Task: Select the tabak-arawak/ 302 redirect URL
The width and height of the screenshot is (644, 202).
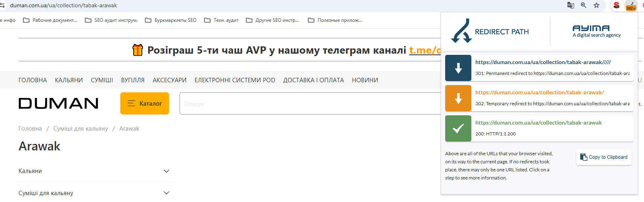Action: 540,92
